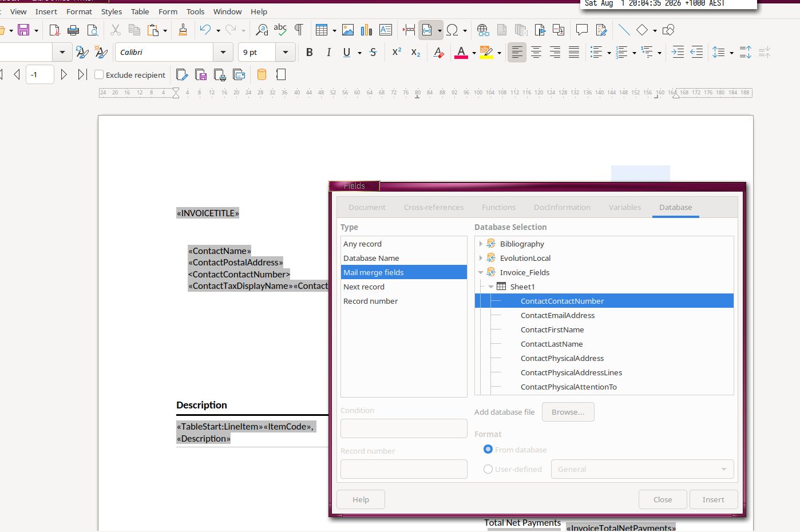Switch to Document tab in Fields
The image size is (800, 532).
click(367, 207)
